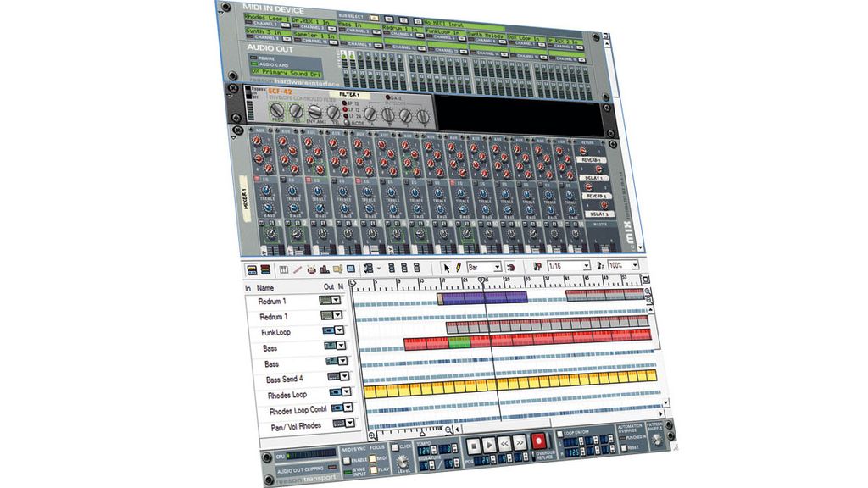Click the velocity lane icon in the toolbar
This screenshot has height=488, width=868.
(x=325, y=270)
